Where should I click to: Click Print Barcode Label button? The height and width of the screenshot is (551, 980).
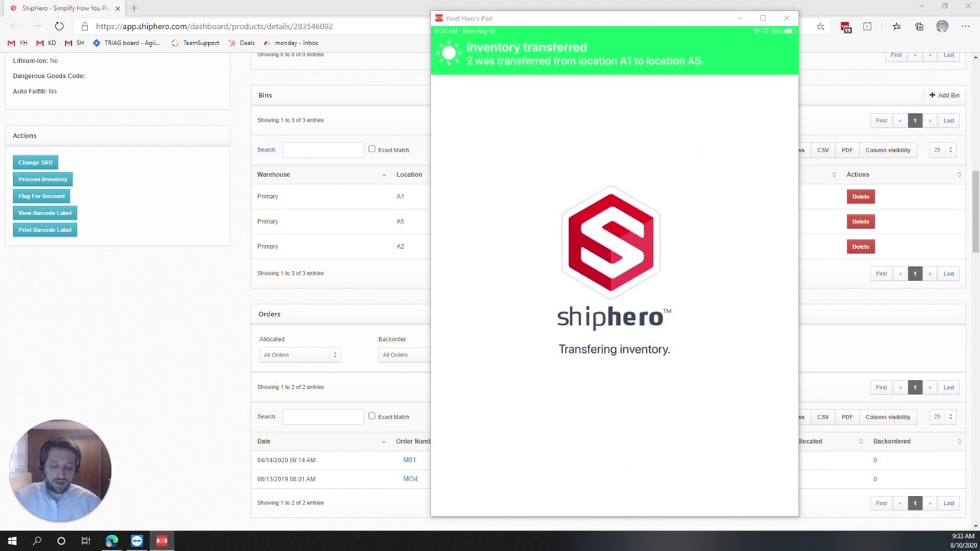(44, 230)
